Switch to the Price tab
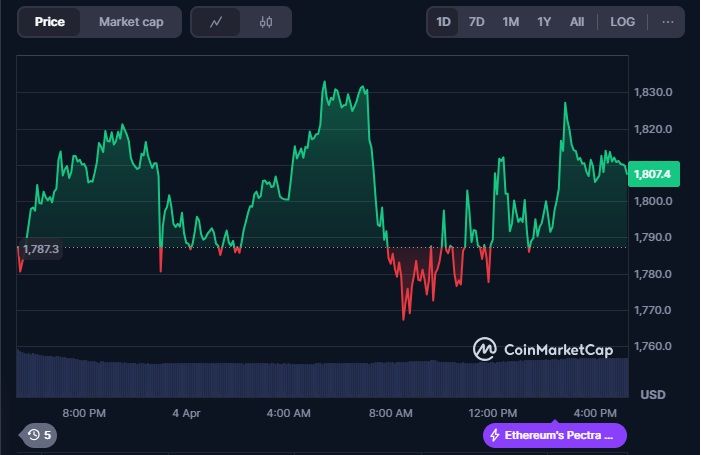Image resolution: width=703 pixels, height=455 pixels. 49,22
